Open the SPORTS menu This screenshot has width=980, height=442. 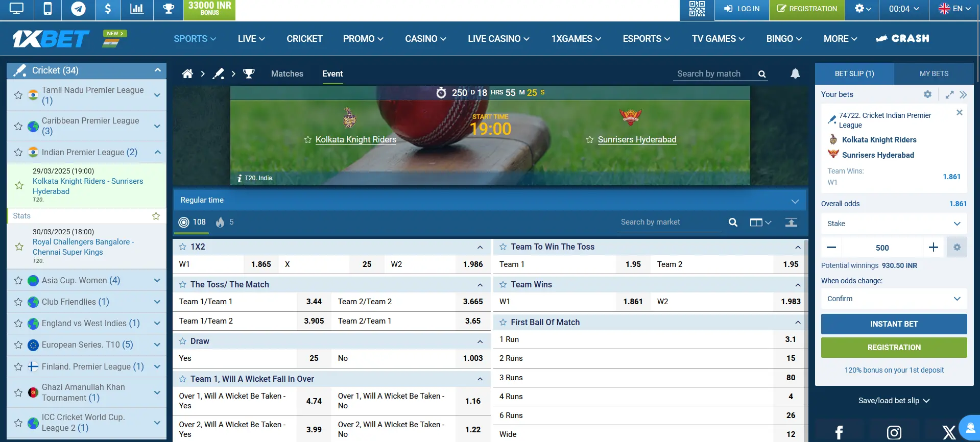point(195,39)
